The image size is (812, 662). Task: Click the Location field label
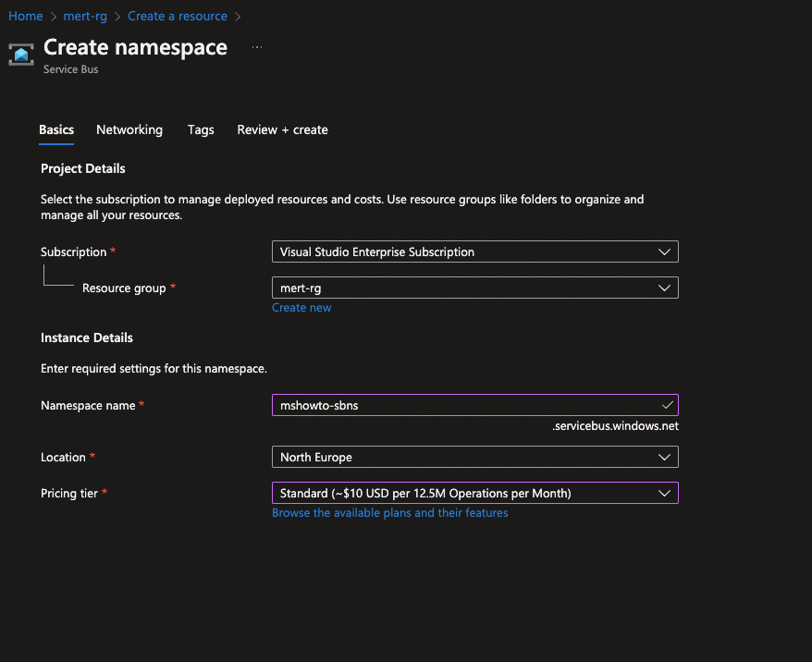pyautogui.click(x=63, y=457)
